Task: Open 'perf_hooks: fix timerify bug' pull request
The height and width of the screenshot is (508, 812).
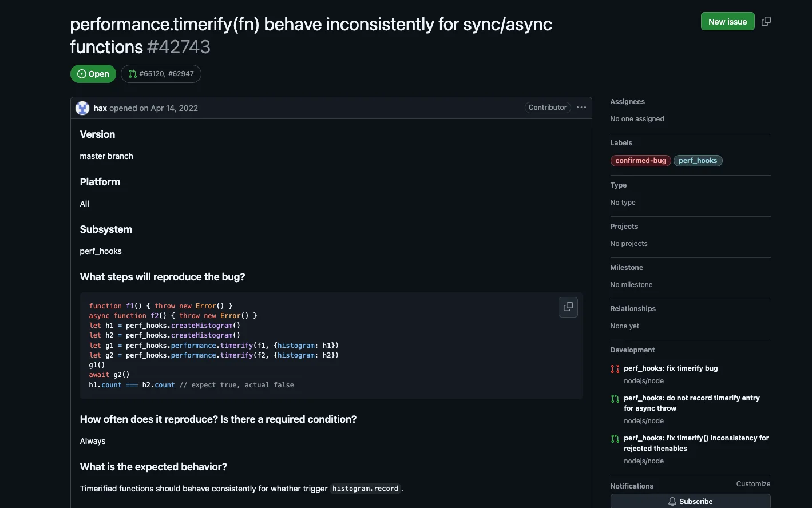Action: coord(671,368)
